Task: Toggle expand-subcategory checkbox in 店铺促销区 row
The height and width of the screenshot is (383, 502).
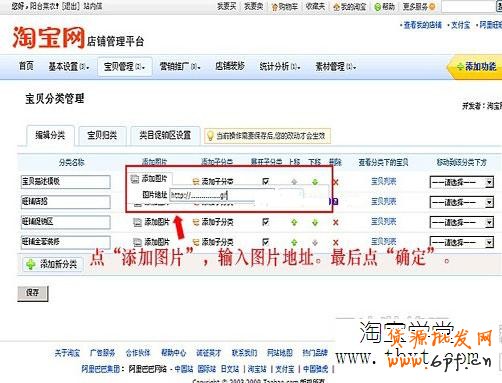Action: coord(266,222)
